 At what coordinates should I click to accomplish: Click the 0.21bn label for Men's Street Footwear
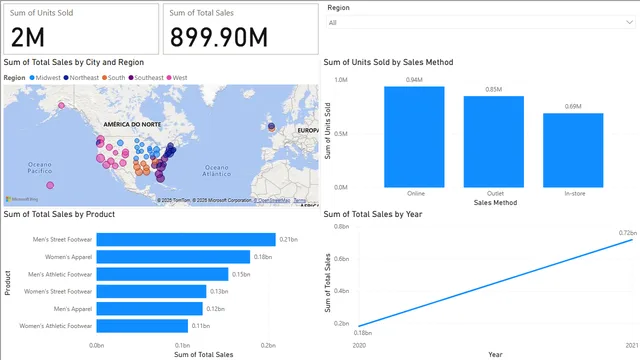pos(289,240)
